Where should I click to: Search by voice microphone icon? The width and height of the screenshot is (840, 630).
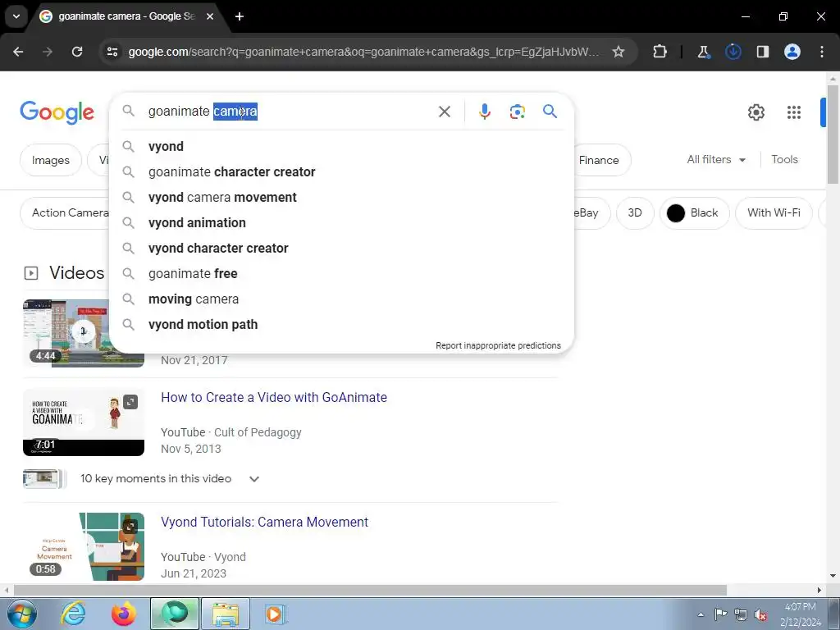484,112
